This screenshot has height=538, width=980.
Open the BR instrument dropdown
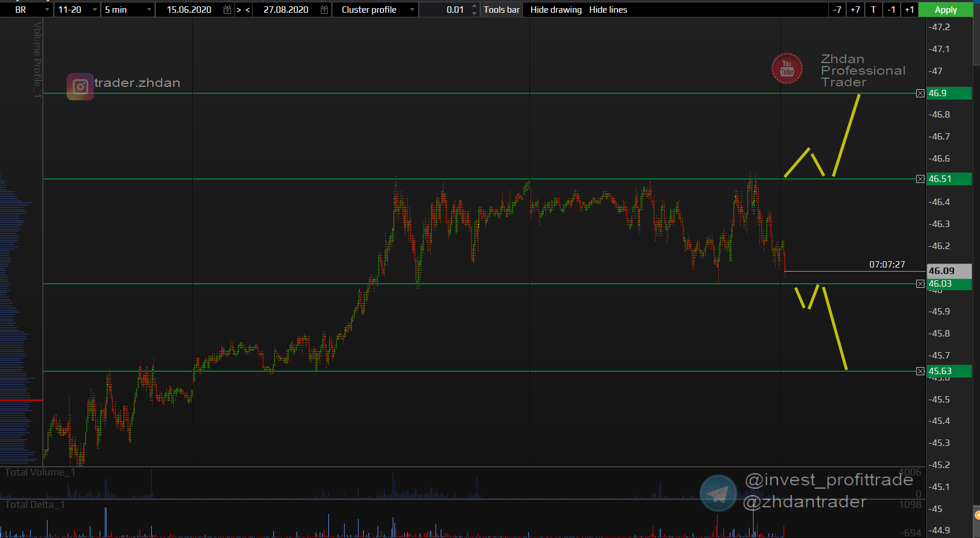point(27,10)
